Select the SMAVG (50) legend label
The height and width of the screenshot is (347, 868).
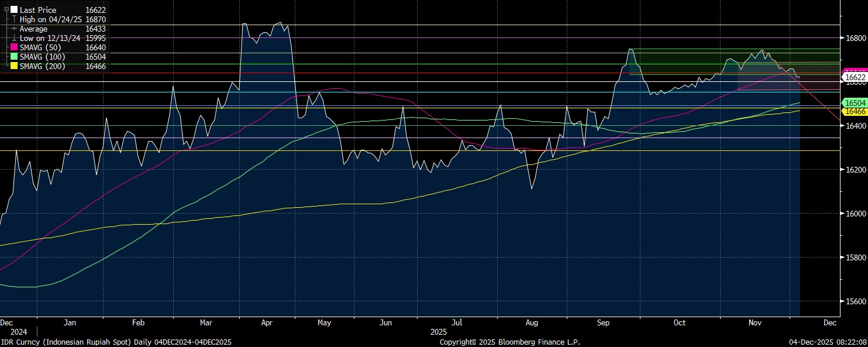[42, 47]
